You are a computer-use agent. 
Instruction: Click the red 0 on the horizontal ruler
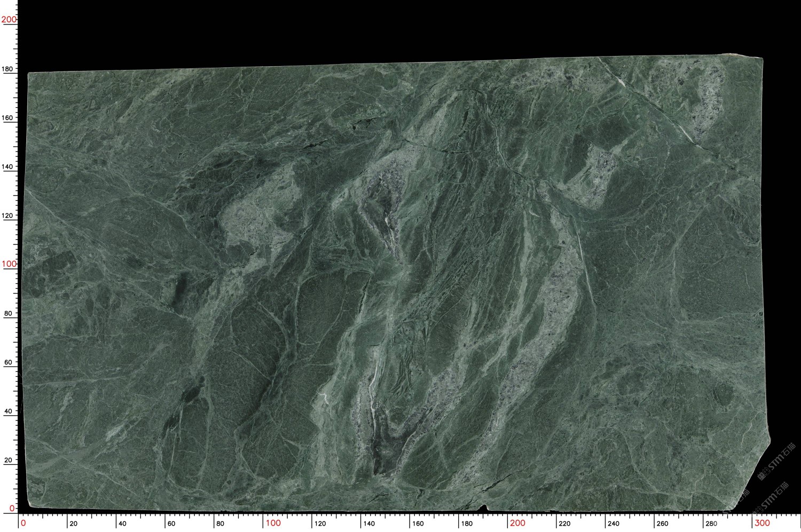(23, 523)
